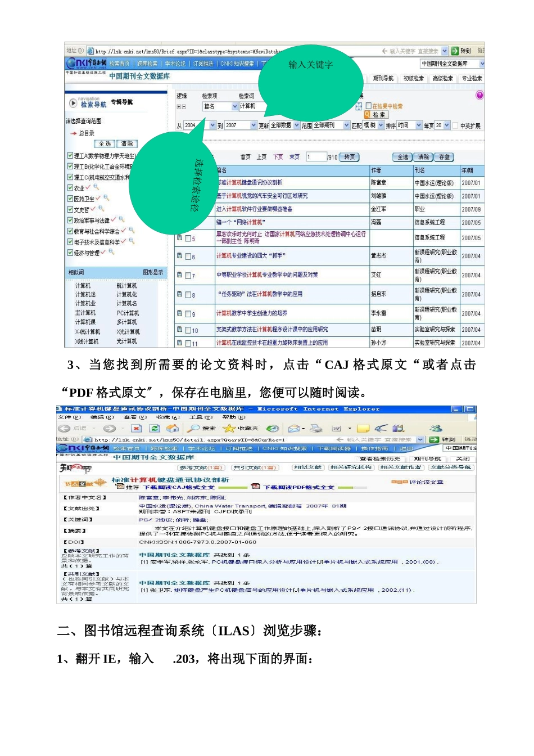Click the purple help icon in search panel
Viewport: 534px width, 756px height.
tap(479, 95)
